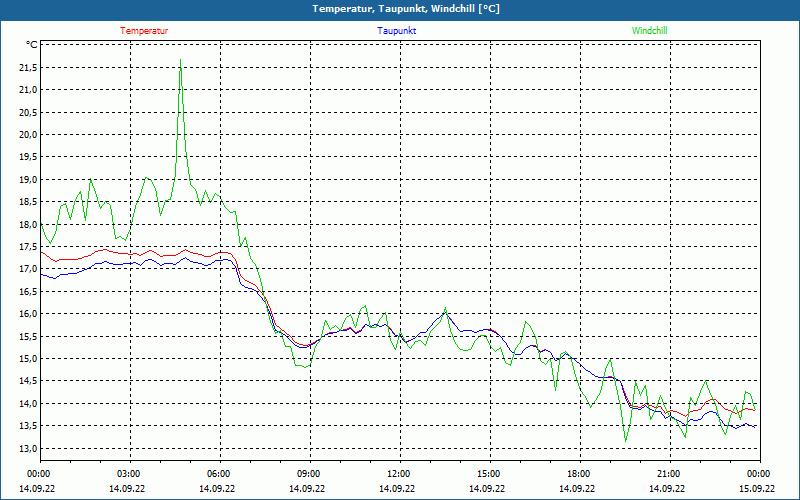Click the 15:00 time axis label
Viewport: 800px width, 500px height.
click(x=488, y=474)
